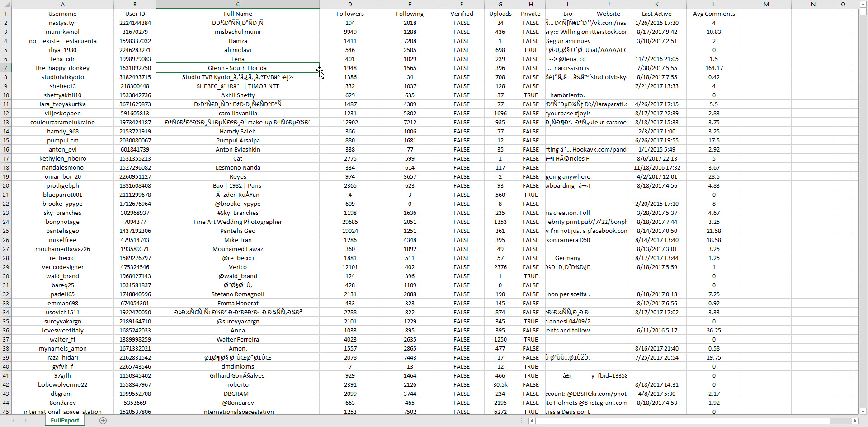Select uploads cell 6272

point(500,412)
